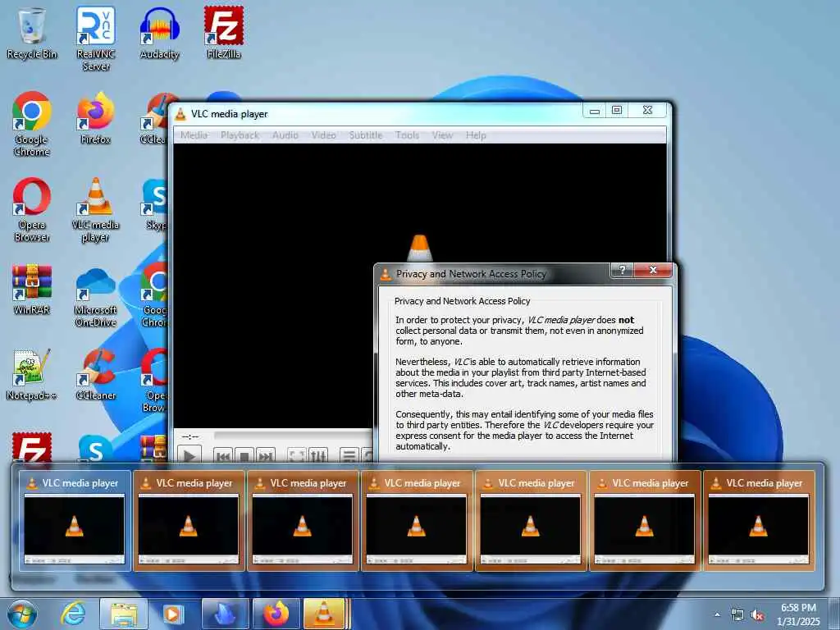840x630 pixels.
Task: Open the Subtitle menu in VLC
Action: click(366, 135)
